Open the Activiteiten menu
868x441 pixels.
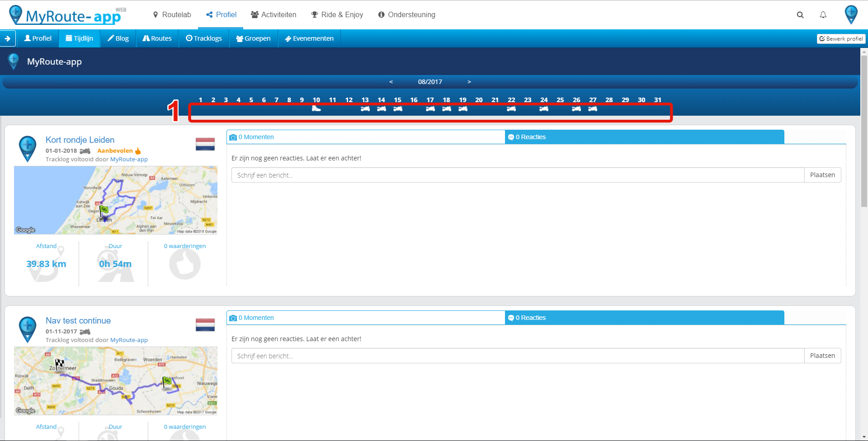click(274, 14)
